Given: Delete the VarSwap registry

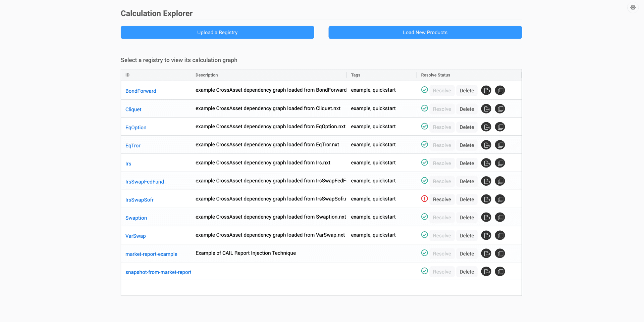Looking at the screenshot, I should coord(467,235).
